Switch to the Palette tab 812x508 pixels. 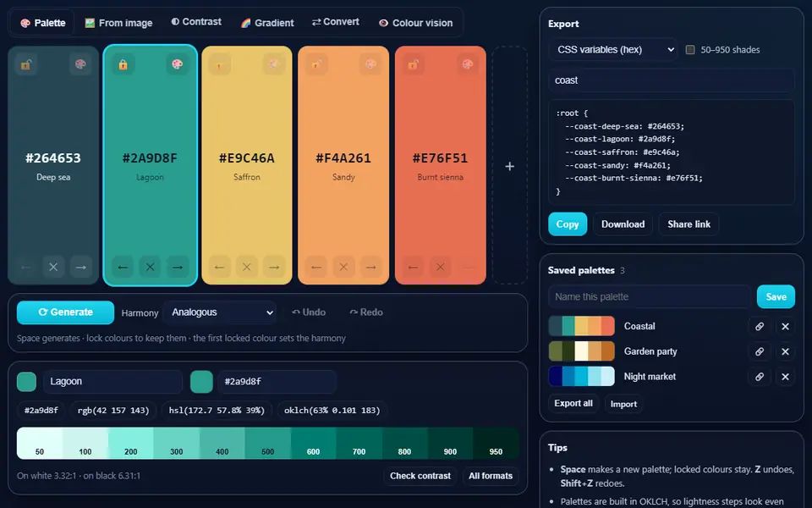pyautogui.click(x=42, y=23)
